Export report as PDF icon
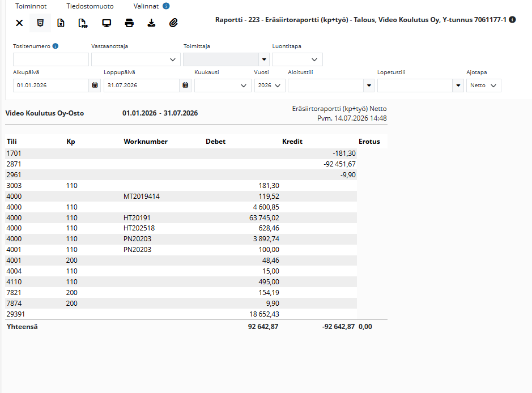Viewport: 532px width, 393px height. [83, 23]
